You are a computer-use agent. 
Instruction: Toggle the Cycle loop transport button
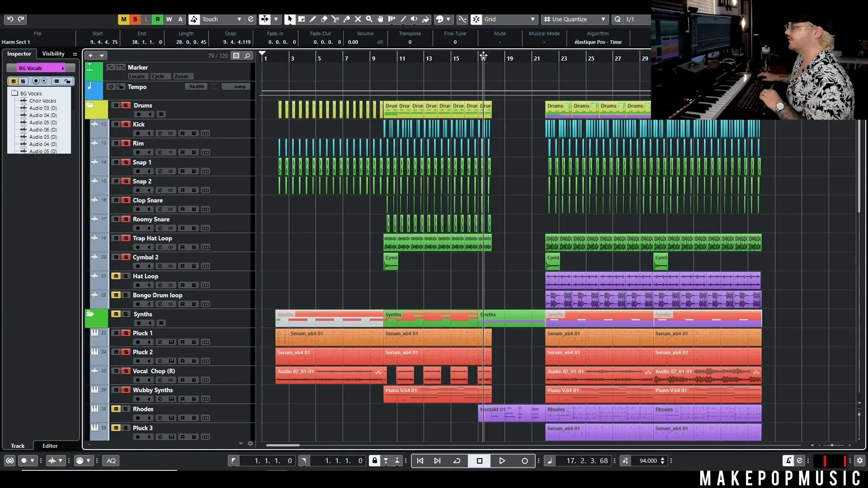[457, 460]
